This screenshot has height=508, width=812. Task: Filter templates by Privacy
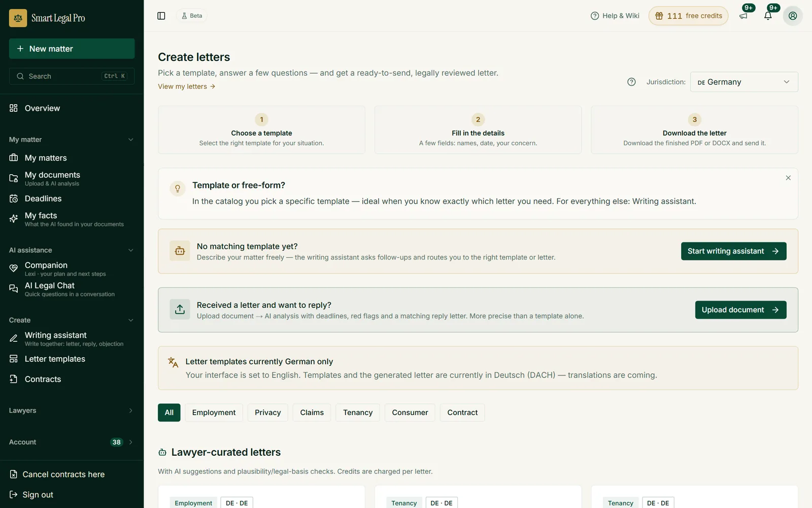click(x=268, y=412)
